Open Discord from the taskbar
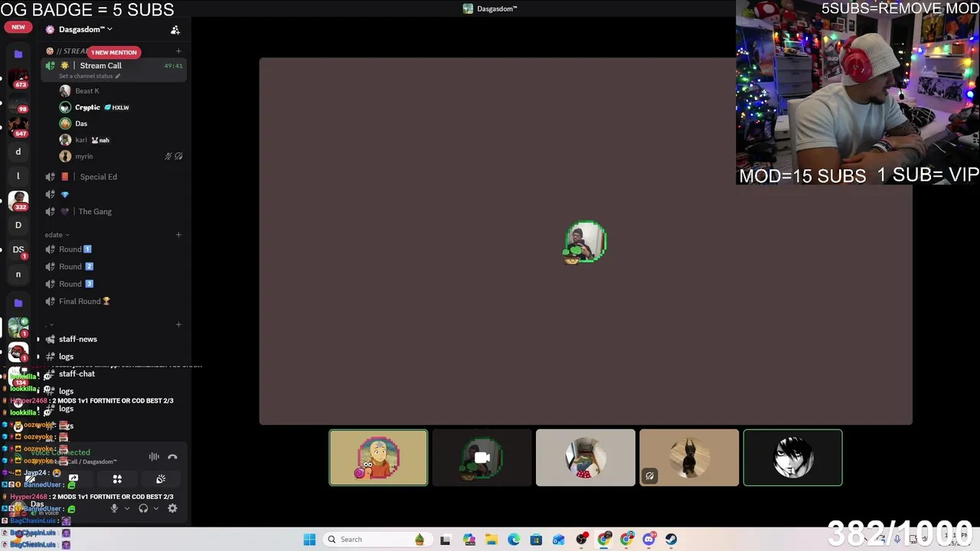 point(648,540)
